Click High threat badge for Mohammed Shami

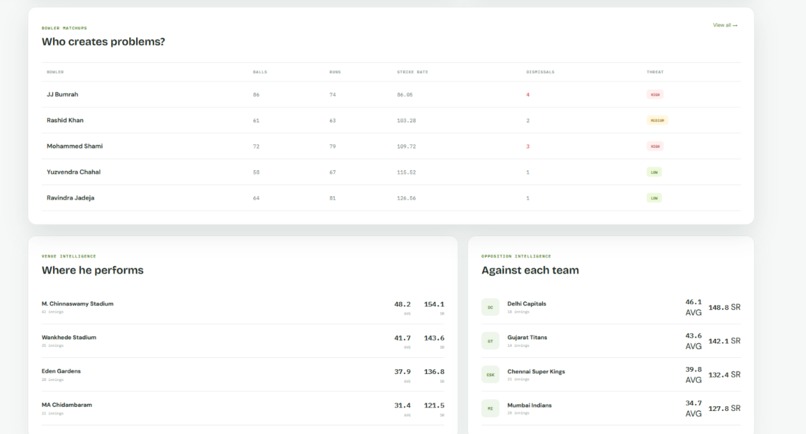click(655, 146)
